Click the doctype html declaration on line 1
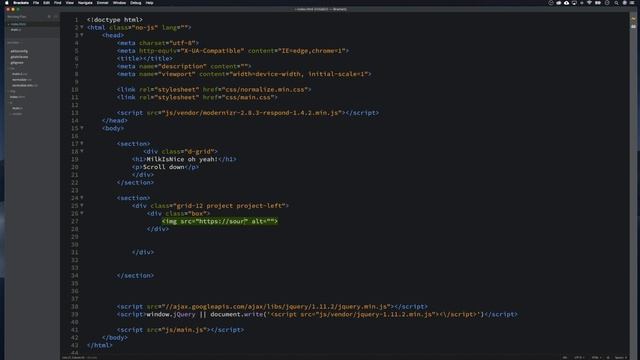This screenshot has width=640, height=360. (115, 20)
